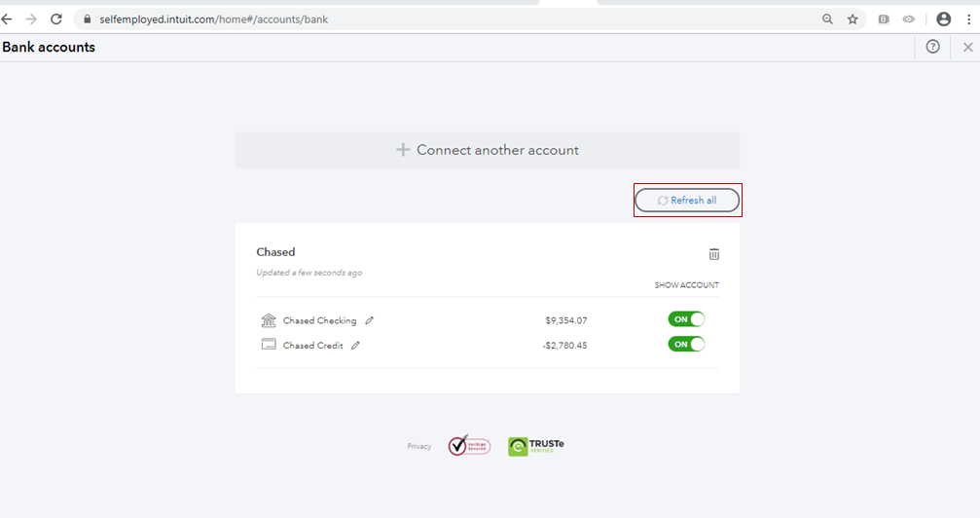Open the browser profile avatar
Image resolution: width=980 pixels, height=518 pixels.
[x=944, y=19]
